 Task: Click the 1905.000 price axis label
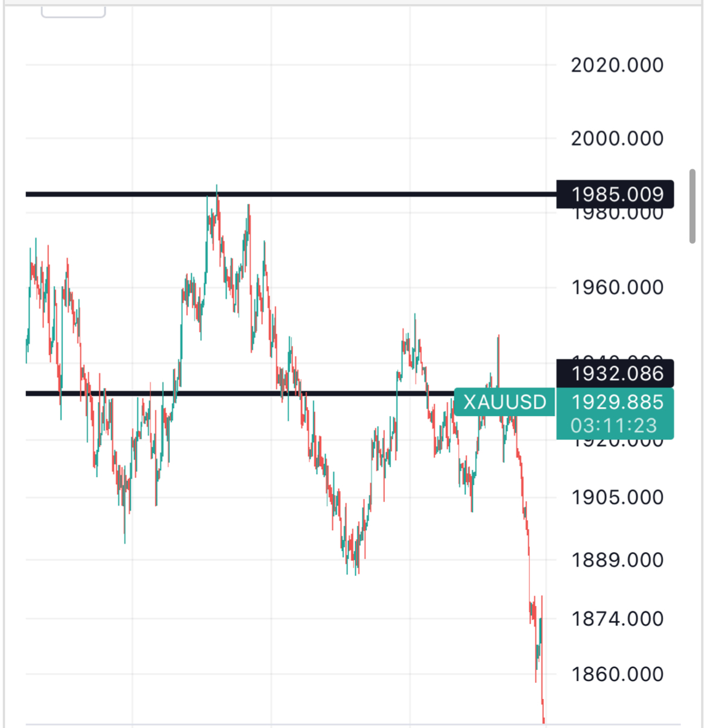[x=616, y=498]
